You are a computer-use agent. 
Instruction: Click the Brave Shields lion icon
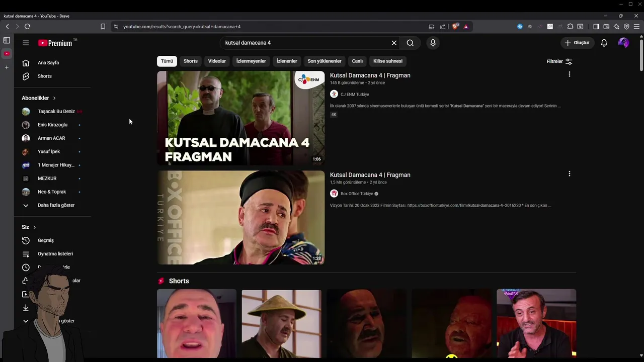(455, 27)
